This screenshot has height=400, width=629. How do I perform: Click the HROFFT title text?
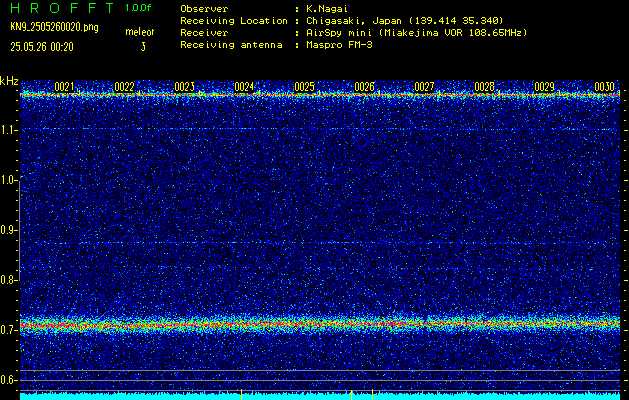[x=62, y=8]
